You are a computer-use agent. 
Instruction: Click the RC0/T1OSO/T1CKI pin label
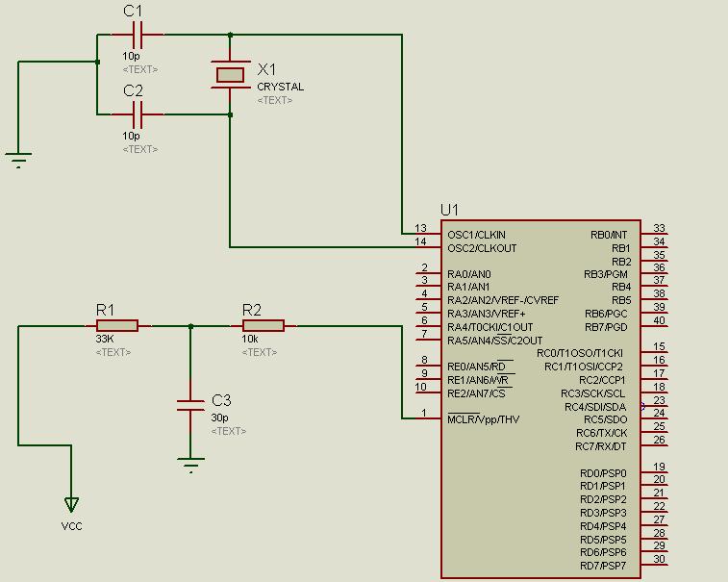click(580, 353)
